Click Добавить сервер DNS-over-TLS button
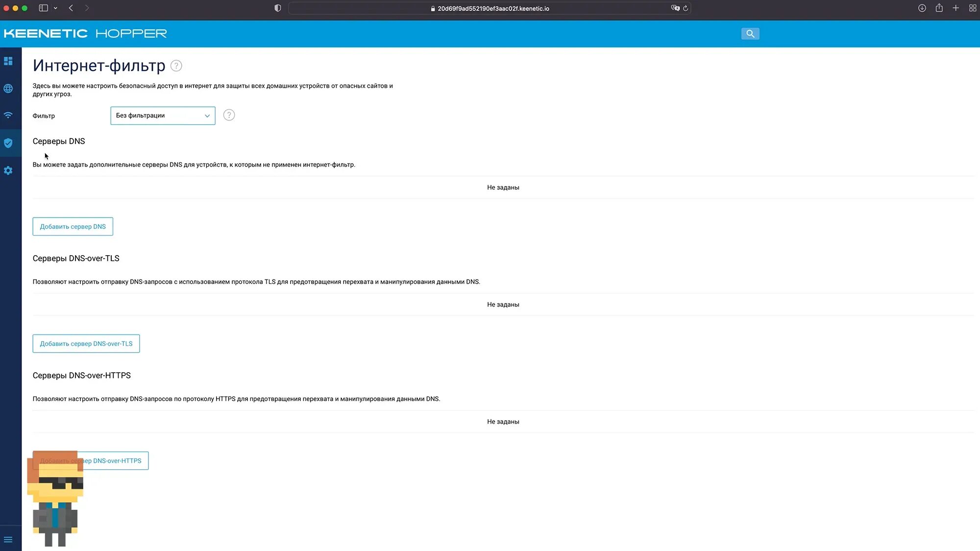The height and width of the screenshot is (551, 980). [86, 344]
